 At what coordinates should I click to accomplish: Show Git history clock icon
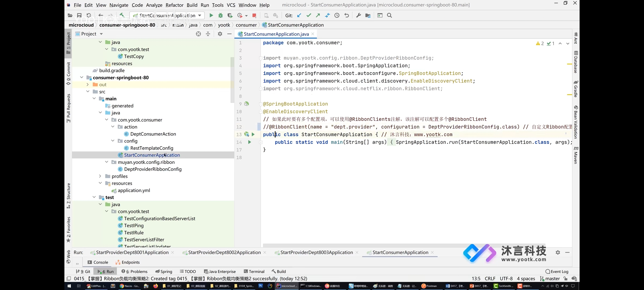pyautogui.click(x=337, y=16)
